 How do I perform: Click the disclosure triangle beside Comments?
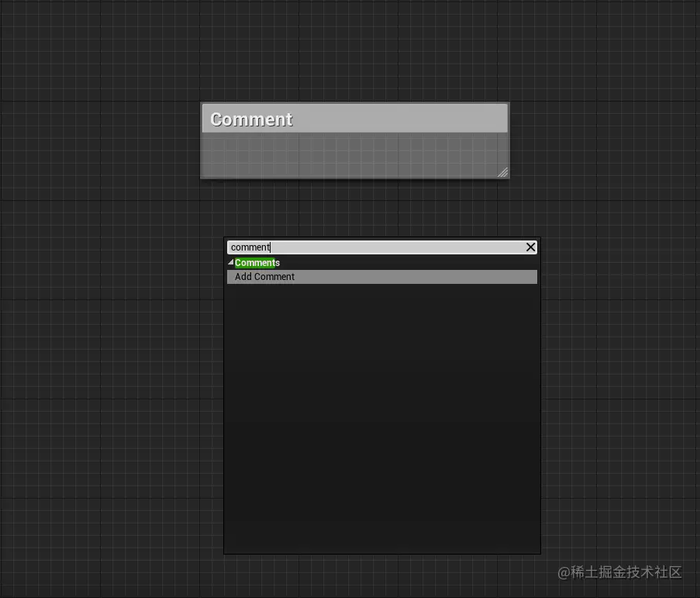pyautogui.click(x=229, y=262)
